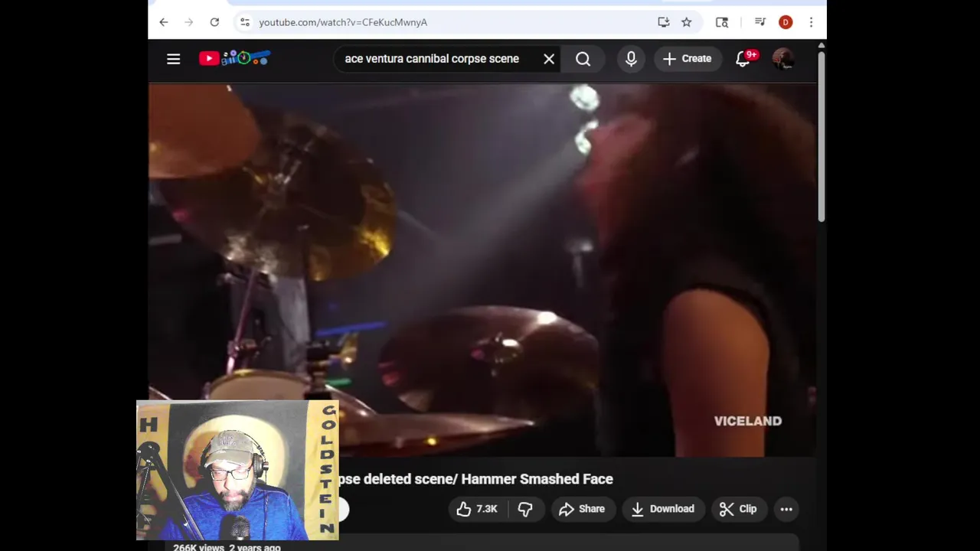Open the search-tabs icon in the browser toolbar
This screenshot has height=551, width=980.
pyautogui.click(x=722, y=22)
